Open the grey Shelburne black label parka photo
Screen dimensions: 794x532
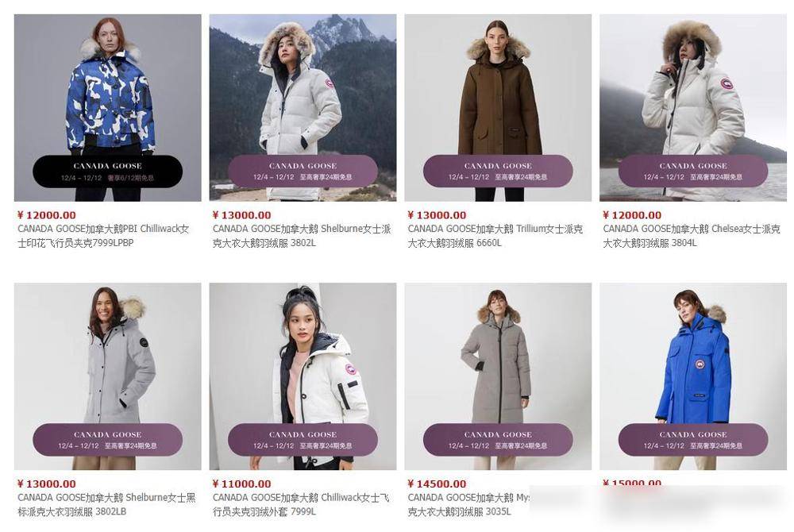(107, 376)
